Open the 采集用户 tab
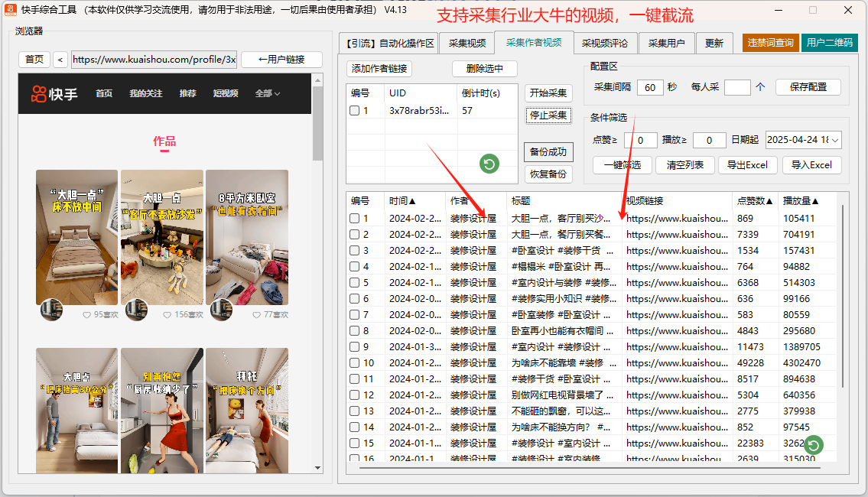The height and width of the screenshot is (497, 868). pyautogui.click(x=669, y=44)
